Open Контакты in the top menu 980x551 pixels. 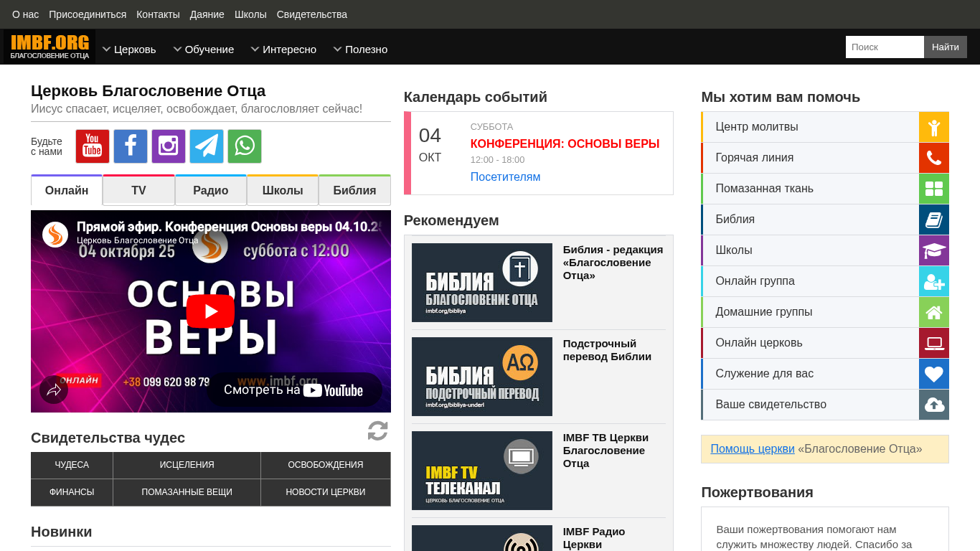point(158,14)
